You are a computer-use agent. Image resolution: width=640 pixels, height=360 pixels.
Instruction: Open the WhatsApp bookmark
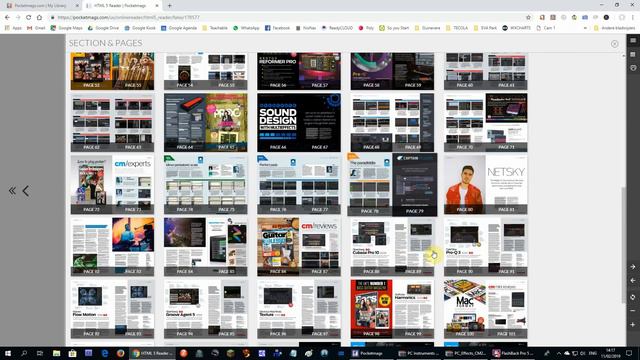(x=246, y=28)
